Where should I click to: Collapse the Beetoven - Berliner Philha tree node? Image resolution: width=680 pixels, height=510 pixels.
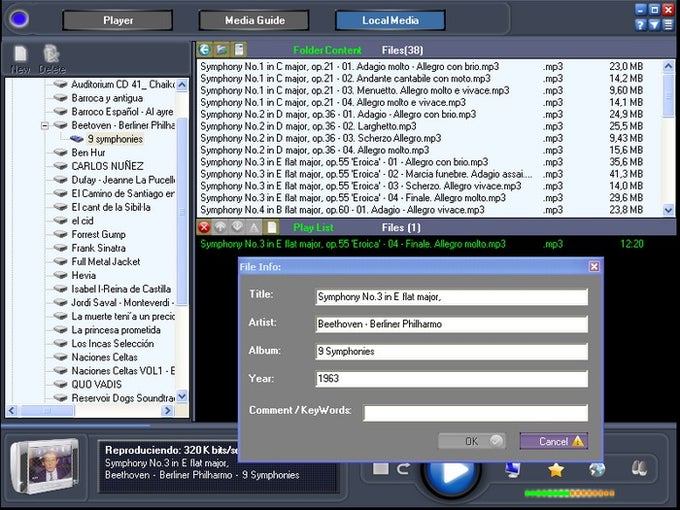[45, 126]
